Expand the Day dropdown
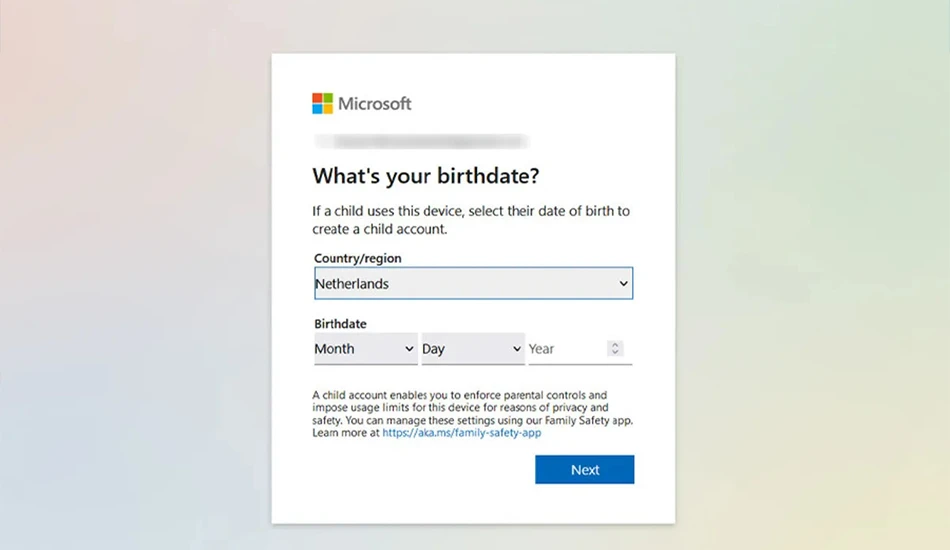This screenshot has height=550, width=950. 473,349
